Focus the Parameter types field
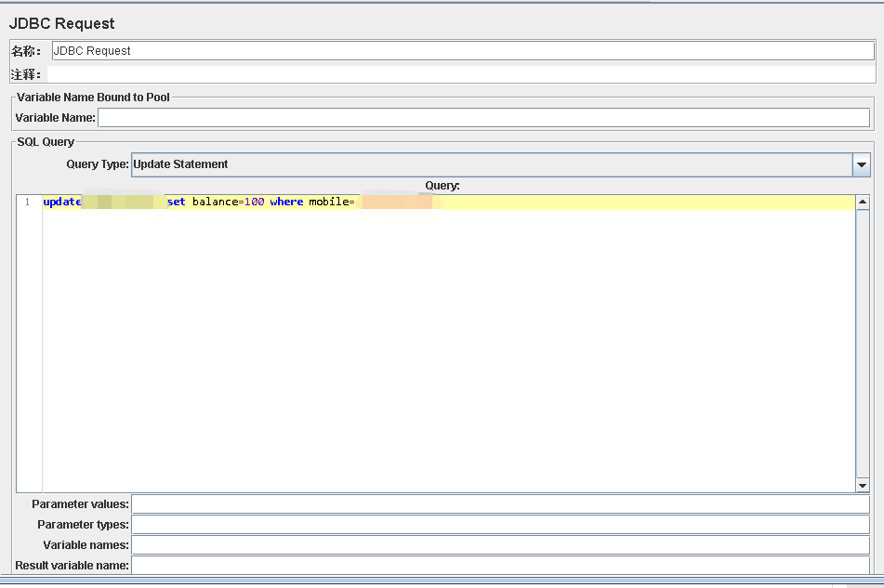Viewport: 884px width, 588px height. click(x=501, y=525)
